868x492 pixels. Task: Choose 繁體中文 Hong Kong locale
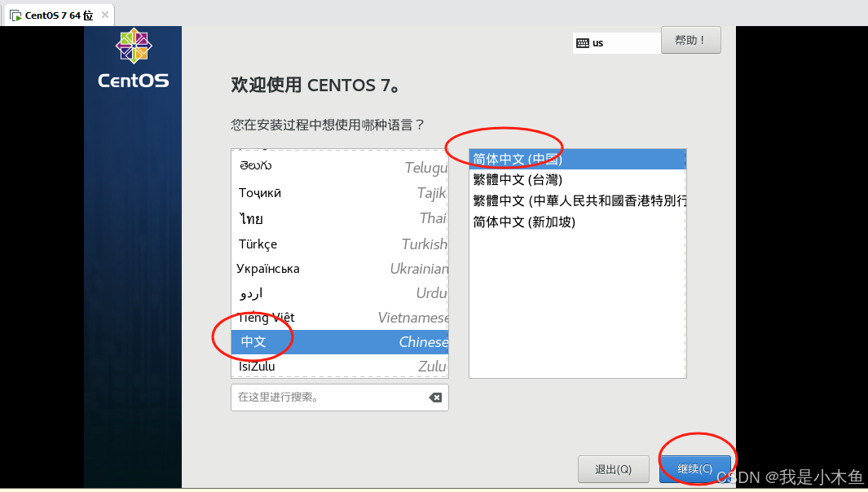[x=577, y=201]
